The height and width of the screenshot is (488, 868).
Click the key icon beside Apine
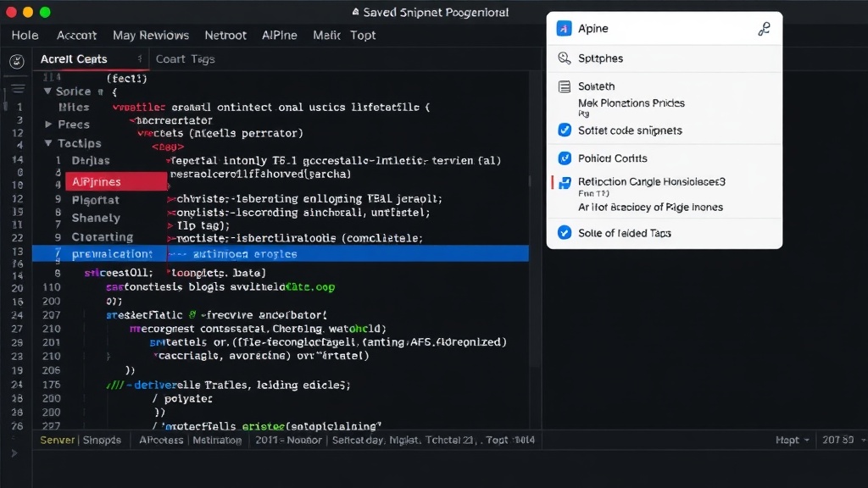click(x=764, y=29)
